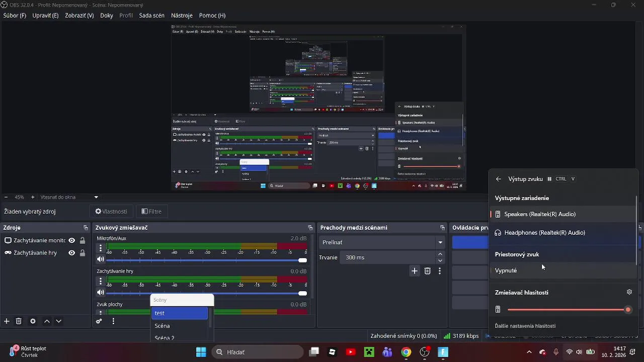This screenshot has width=644, height=362.
Task: Click speaker icon beside volume slider
Action: pos(498,310)
